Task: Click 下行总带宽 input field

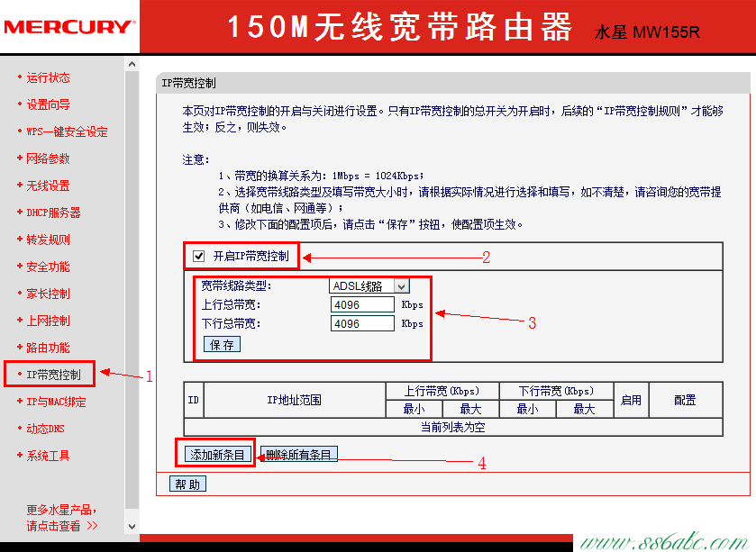Action: click(x=362, y=323)
